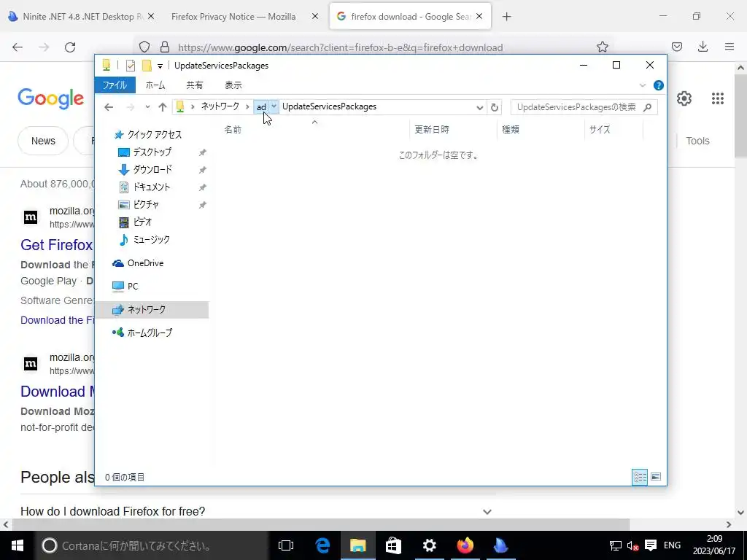This screenshot has height=560, width=747.
Task: Click the search magnifier in Explorer search box
Action: 647,107
